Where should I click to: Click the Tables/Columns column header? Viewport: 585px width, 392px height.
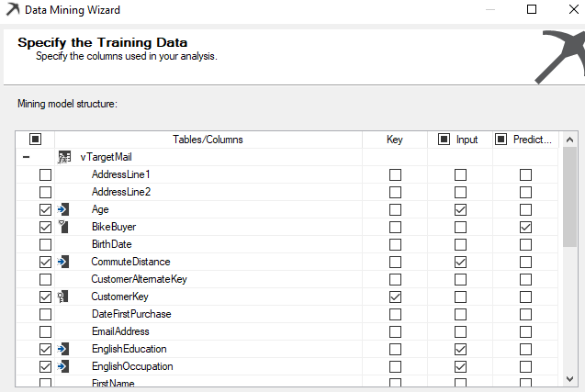(208, 140)
